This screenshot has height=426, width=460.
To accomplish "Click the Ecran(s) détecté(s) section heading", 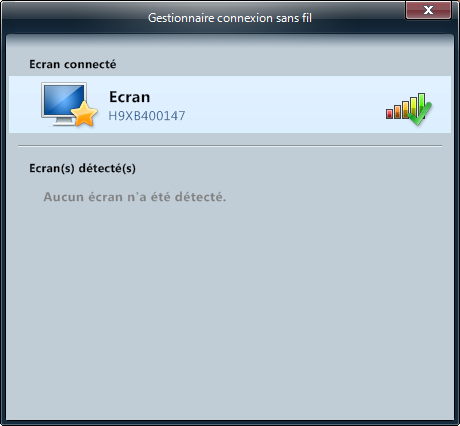I will click(82, 168).
